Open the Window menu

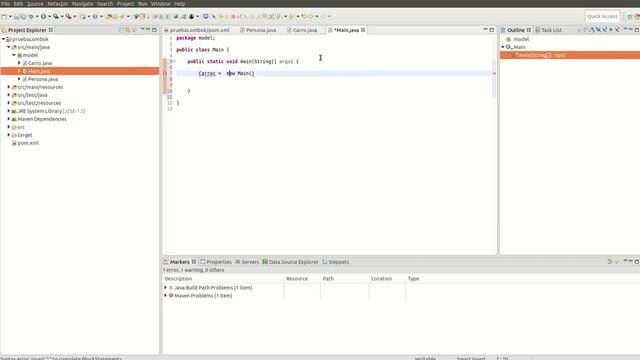tap(160, 4)
